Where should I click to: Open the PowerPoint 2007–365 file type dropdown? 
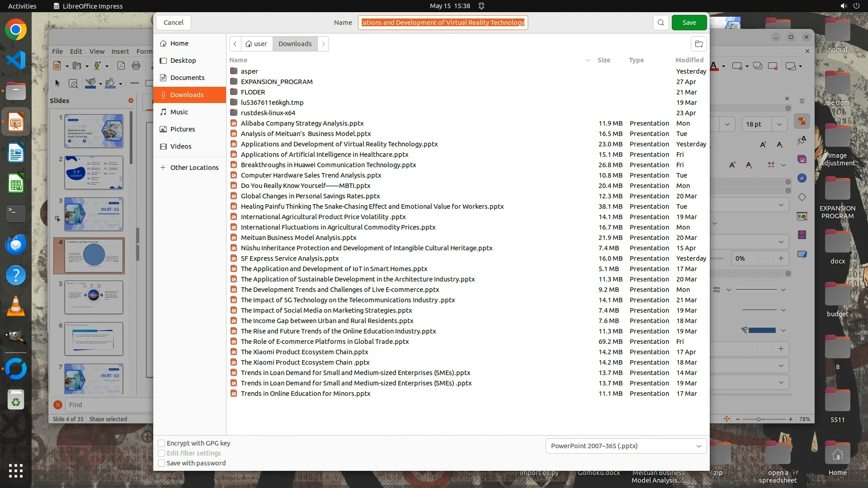pos(626,446)
